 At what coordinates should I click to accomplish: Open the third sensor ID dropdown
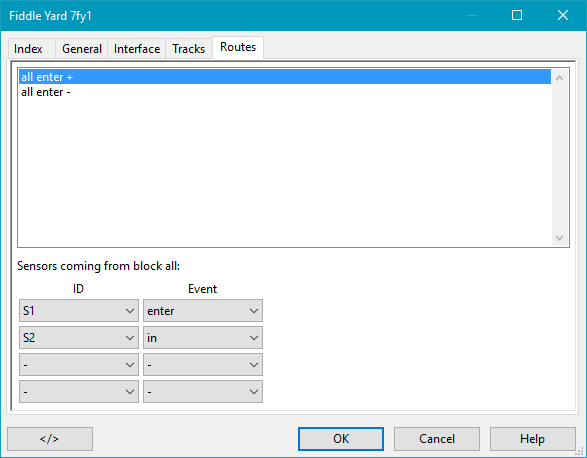point(79,364)
